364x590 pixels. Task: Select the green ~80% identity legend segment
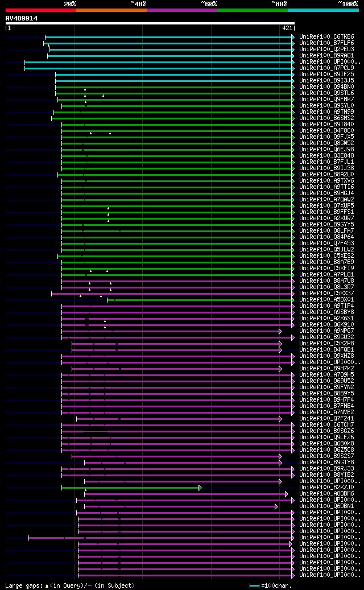[253, 10]
